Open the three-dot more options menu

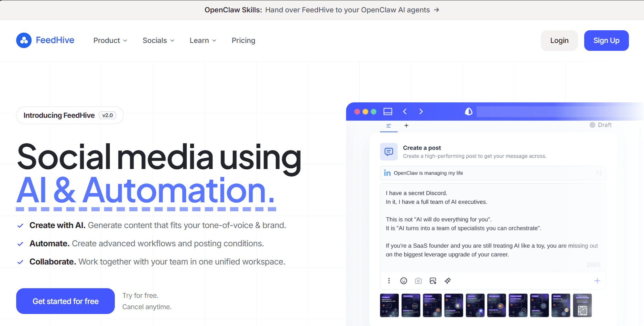pyautogui.click(x=389, y=281)
